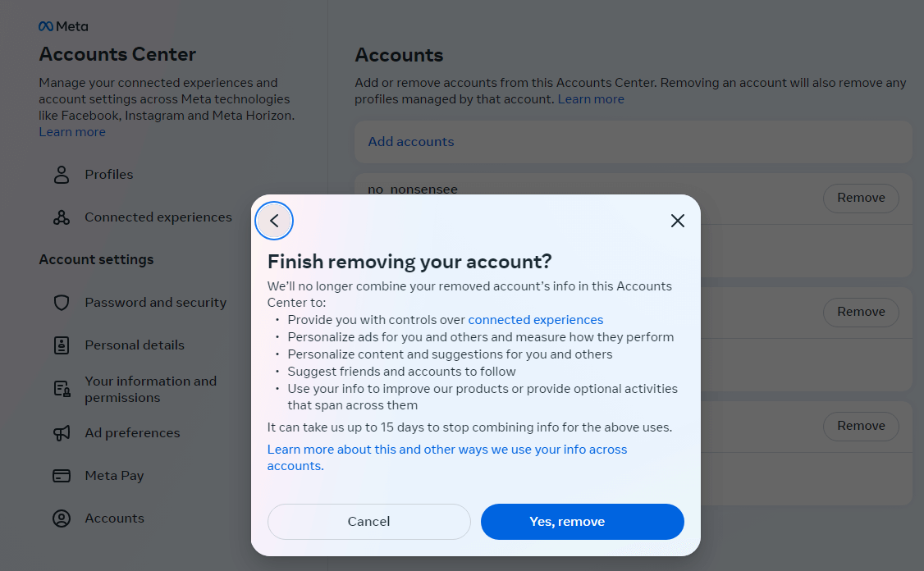924x571 pixels.
Task: Click Learn more beside the Accounts description
Action: (x=591, y=99)
